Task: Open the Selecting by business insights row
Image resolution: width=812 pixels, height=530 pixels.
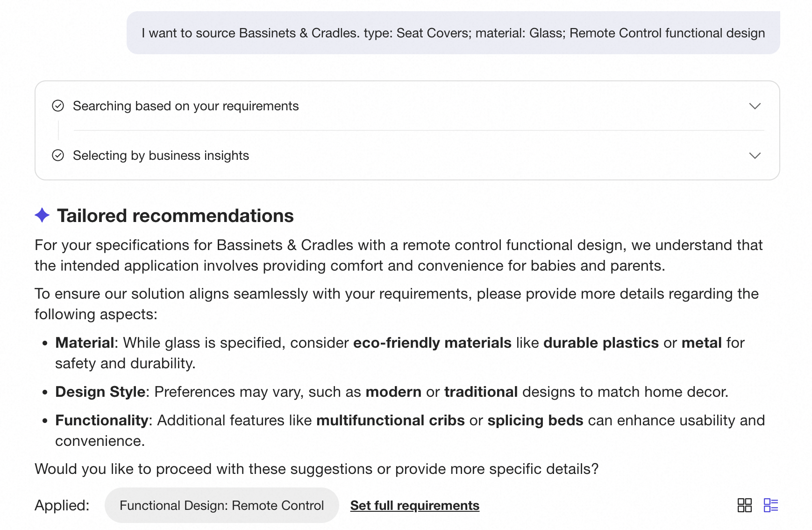Action: [x=407, y=156]
